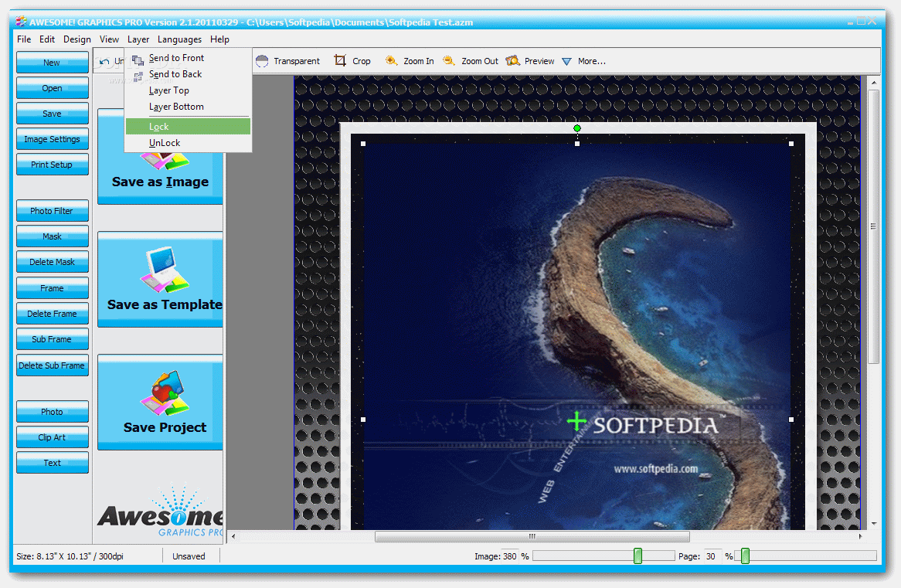Click the Save as Template computer icon
Viewport: 901px width, 588px height.
(165, 270)
